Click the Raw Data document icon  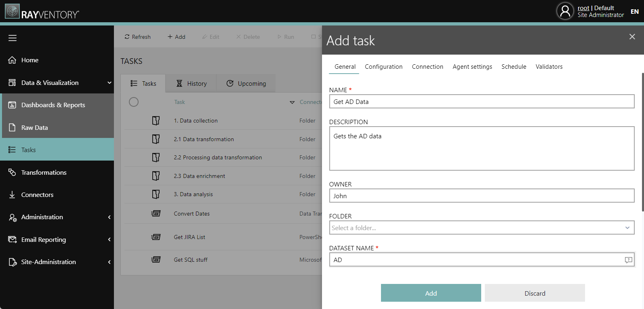click(x=13, y=127)
